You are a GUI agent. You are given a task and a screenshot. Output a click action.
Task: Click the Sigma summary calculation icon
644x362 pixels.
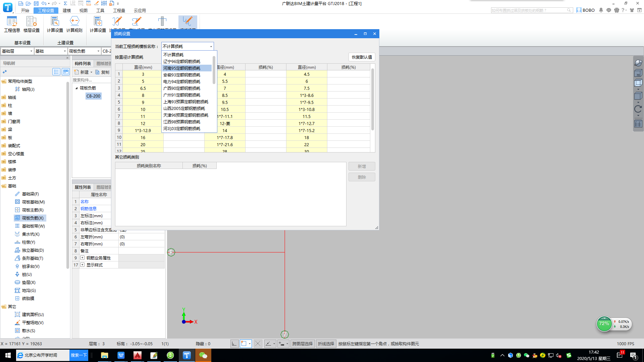65,3
